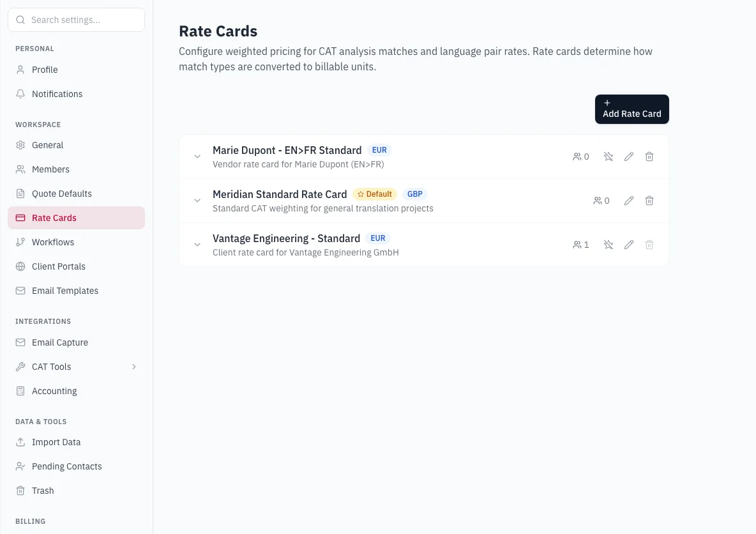Click the assigned users count on Meridian row
This screenshot has height=534, width=756.
(601, 200)
